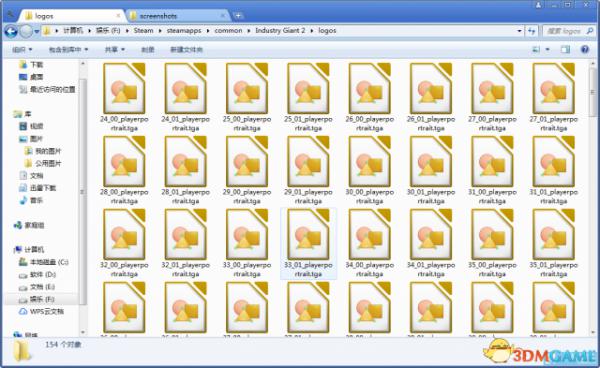Click the change view icon
The height and width of the screenshot is (368, 600).
click(x=536, y=49)
